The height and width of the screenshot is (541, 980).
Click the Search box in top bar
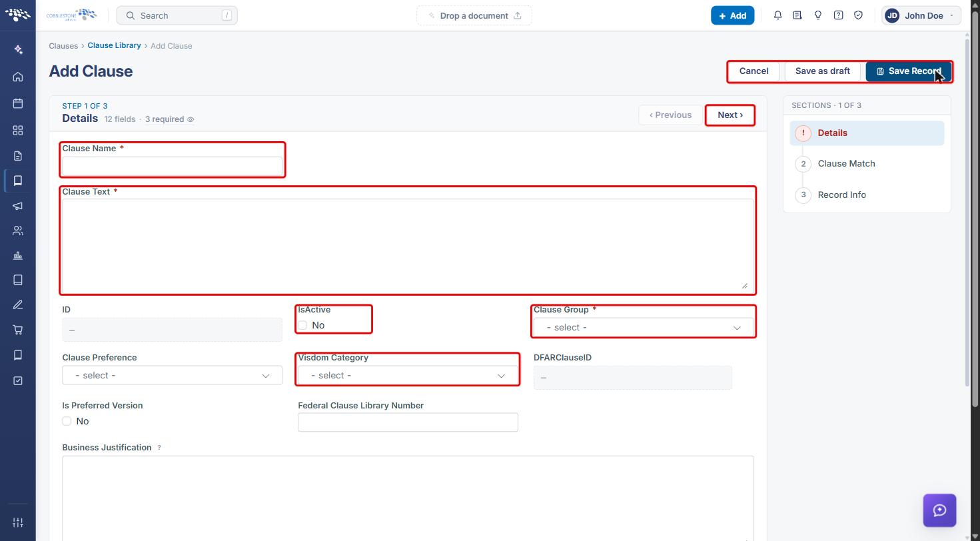[x=177, y=15]
